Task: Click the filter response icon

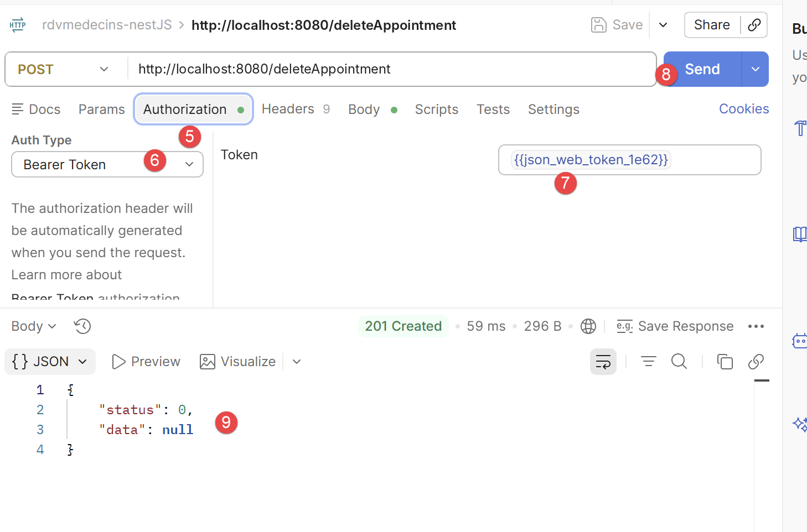Action: click(648, 362)
